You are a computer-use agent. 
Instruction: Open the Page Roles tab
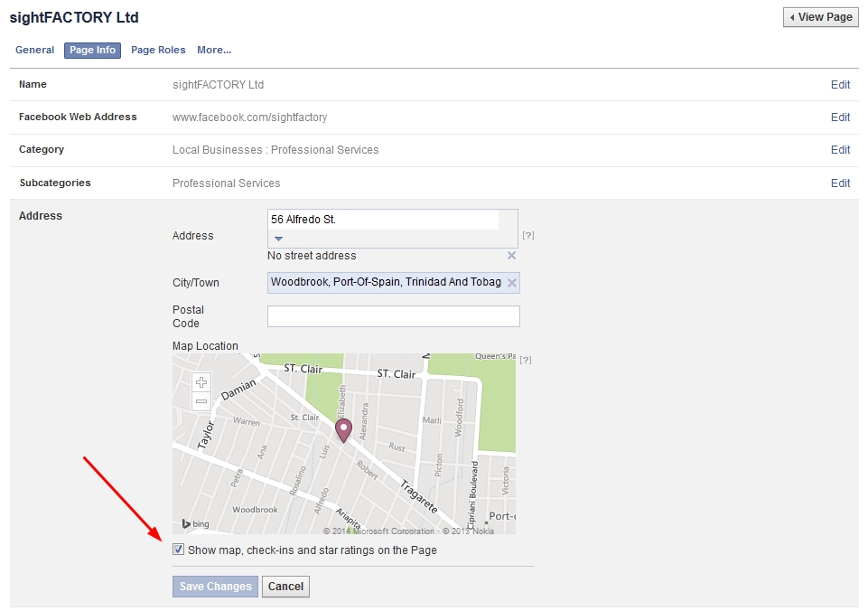tap(158, 50)
